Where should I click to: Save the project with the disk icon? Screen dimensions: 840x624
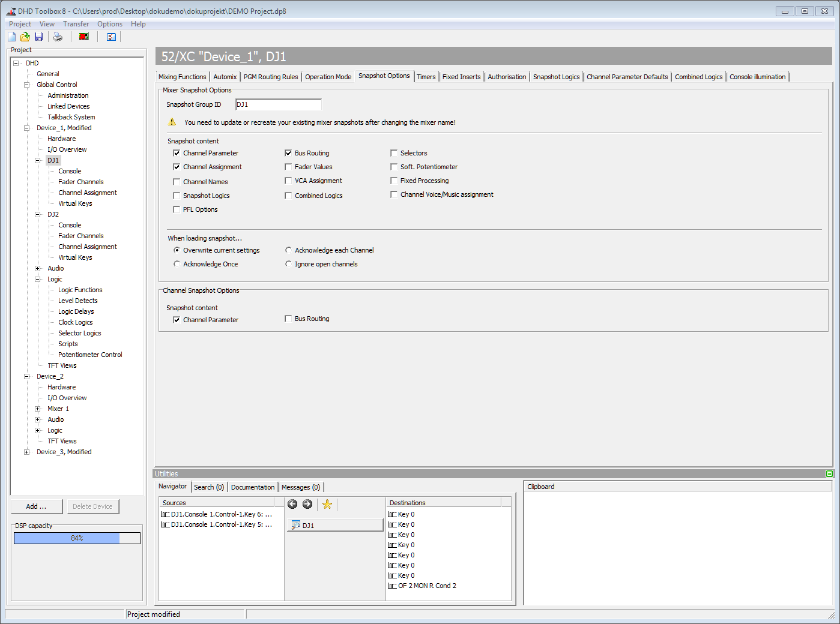38,37
